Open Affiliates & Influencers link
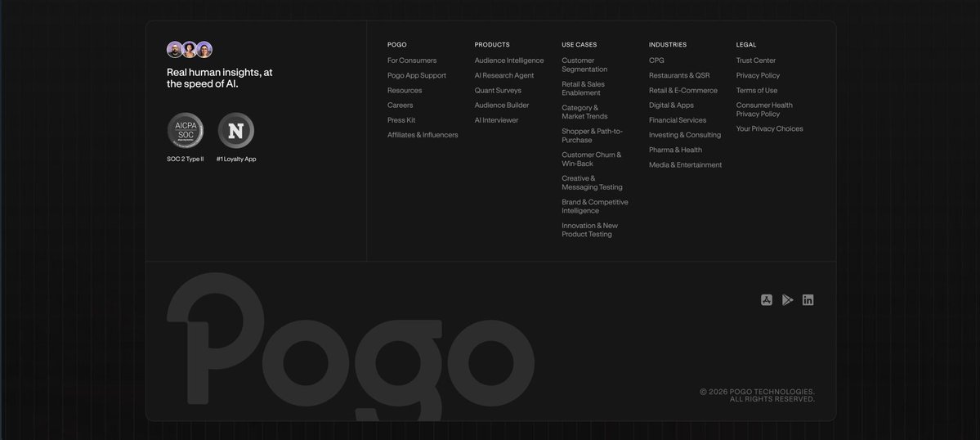The image size is (980, 440). pyautogui.click(x=423, y=135)
